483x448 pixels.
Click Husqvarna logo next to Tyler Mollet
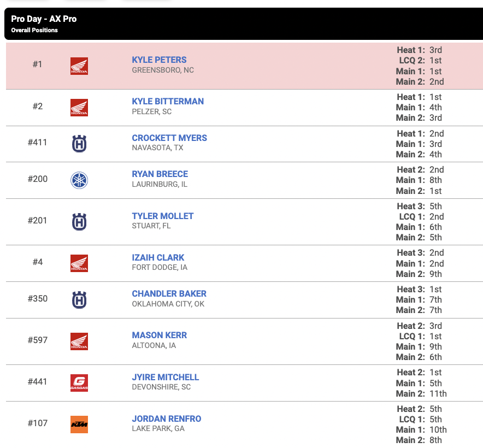[x=79, y=222]
